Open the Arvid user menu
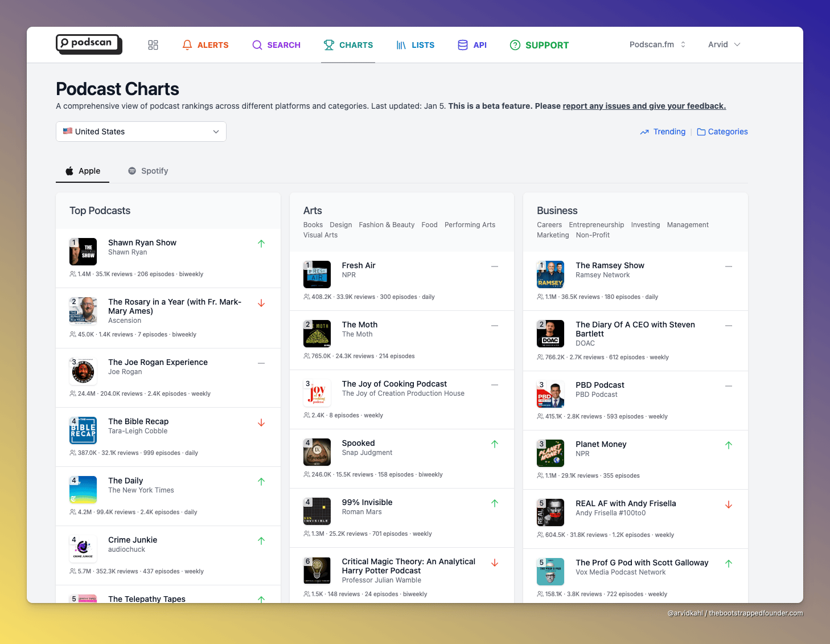 (724, 44)
